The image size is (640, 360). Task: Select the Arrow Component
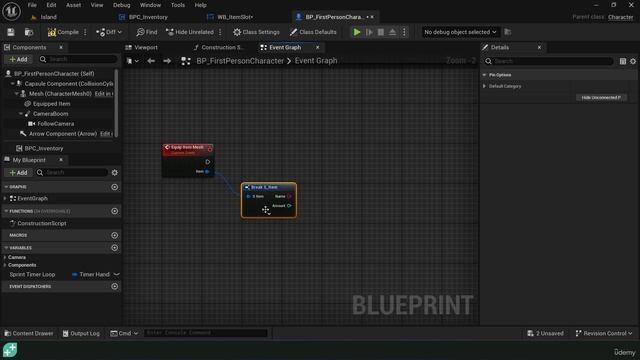62,133
